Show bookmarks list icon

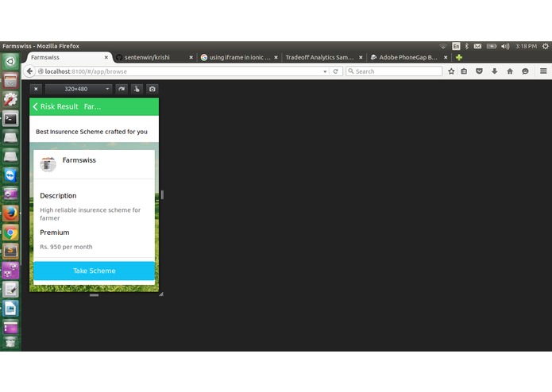(x=464, y=71)
